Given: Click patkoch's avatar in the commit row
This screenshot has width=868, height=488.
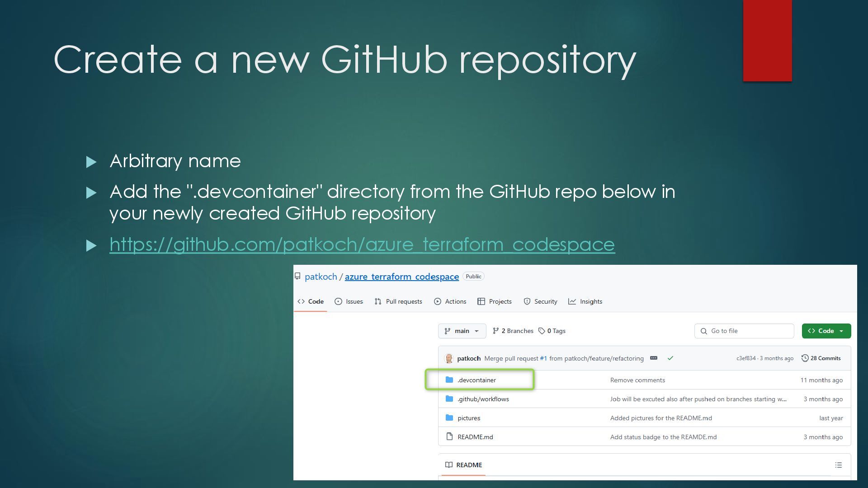Looking at the screenshot, I should [449, 358].
